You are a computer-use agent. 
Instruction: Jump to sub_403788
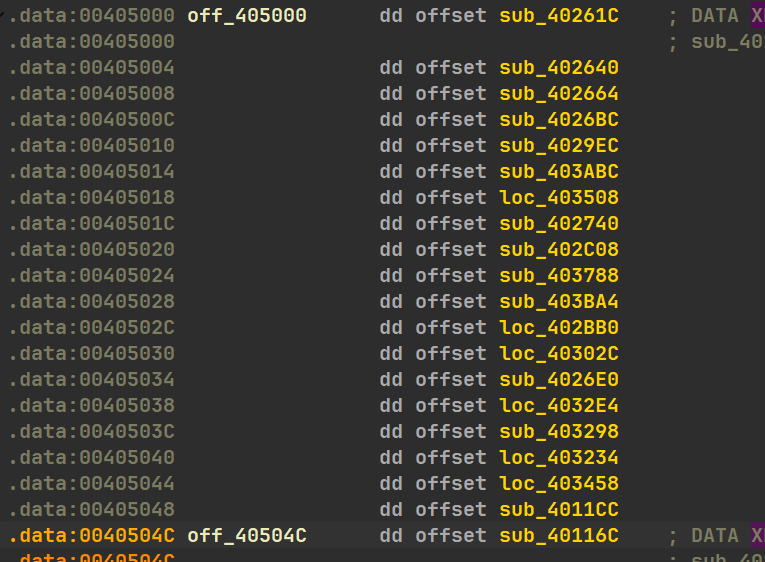[559, 276]
